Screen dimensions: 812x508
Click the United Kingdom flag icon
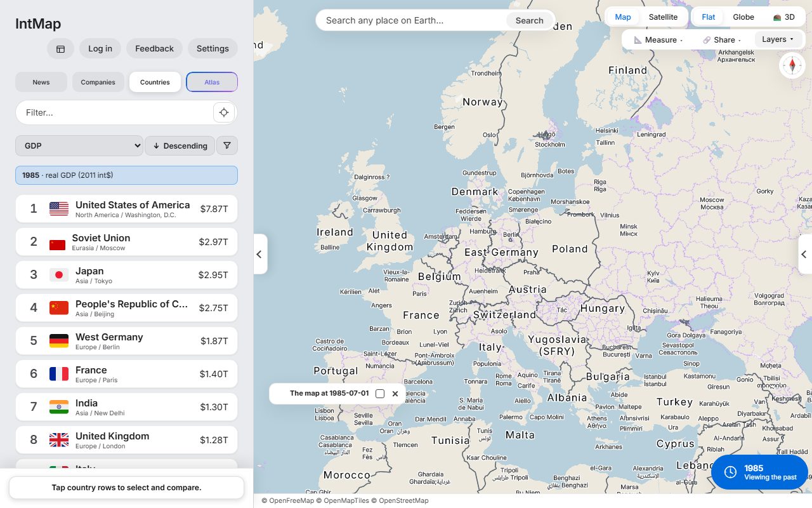coord(59,440)
